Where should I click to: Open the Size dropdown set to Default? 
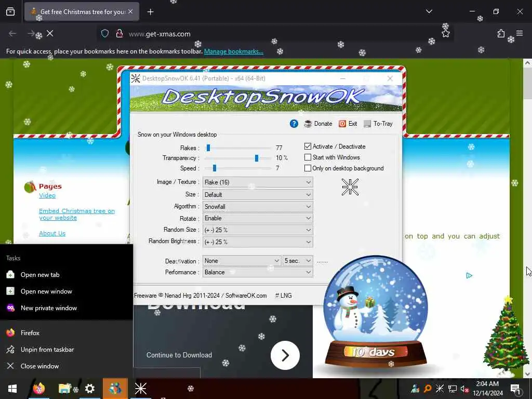tap(258, 194)
